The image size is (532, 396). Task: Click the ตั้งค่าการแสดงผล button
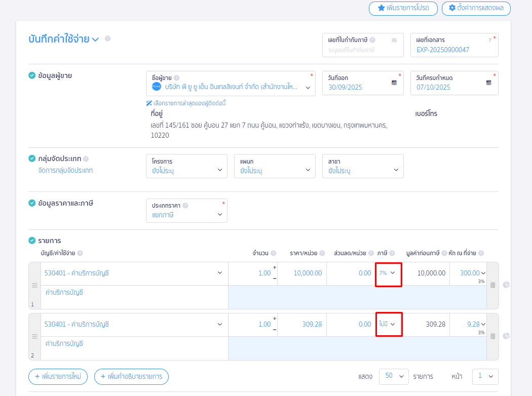tap(476, 8)
